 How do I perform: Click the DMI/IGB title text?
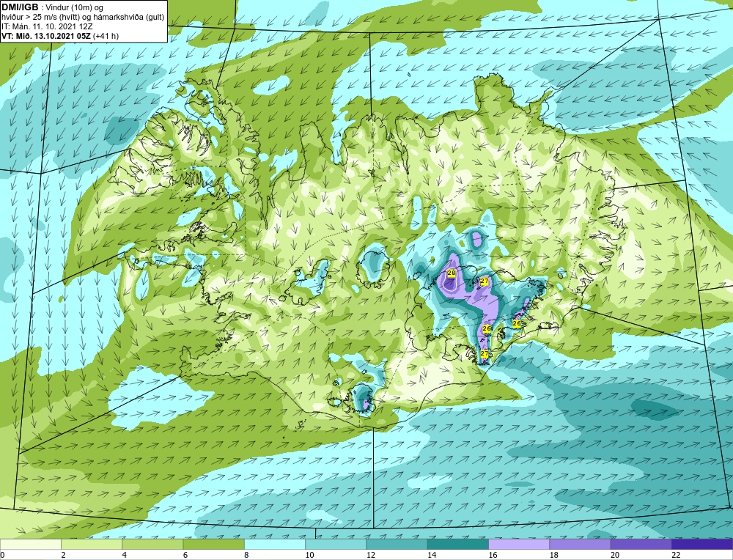[20, 7]
